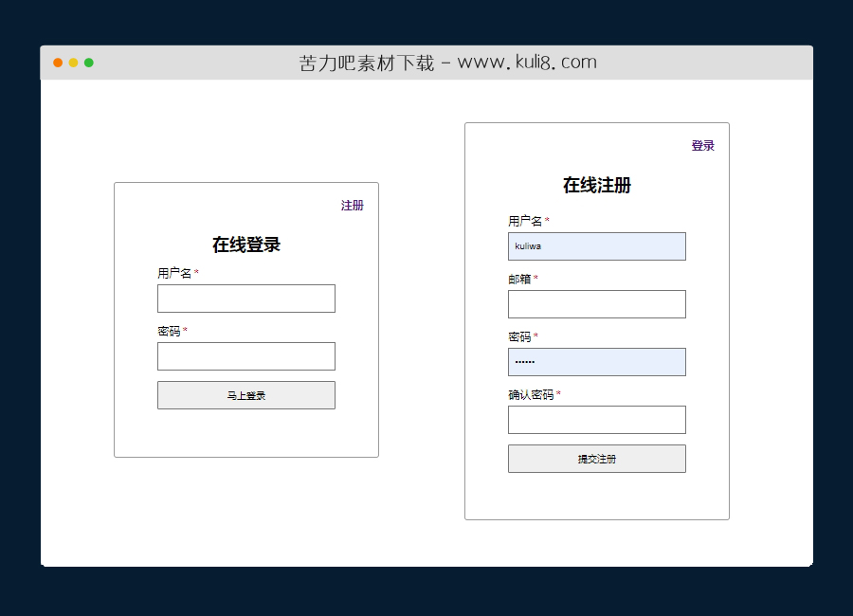The height and width of the screenshot is (616, 853).
Task: Click the 用户名 label on login form
Action: pyautogui.click(x=175, y=273)
